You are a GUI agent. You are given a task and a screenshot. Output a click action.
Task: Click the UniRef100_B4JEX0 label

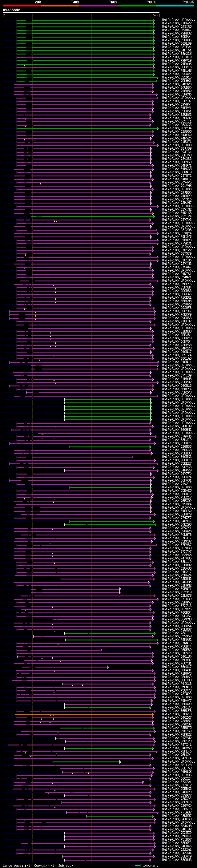click(177, 135)
